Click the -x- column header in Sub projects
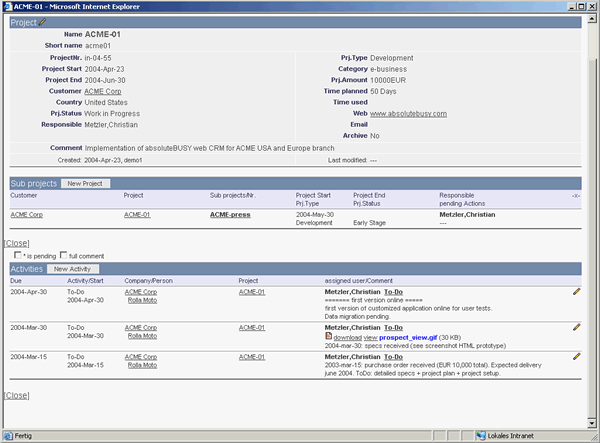The width and height of the screenshot is (600, 443). click(x=575, y=195)
